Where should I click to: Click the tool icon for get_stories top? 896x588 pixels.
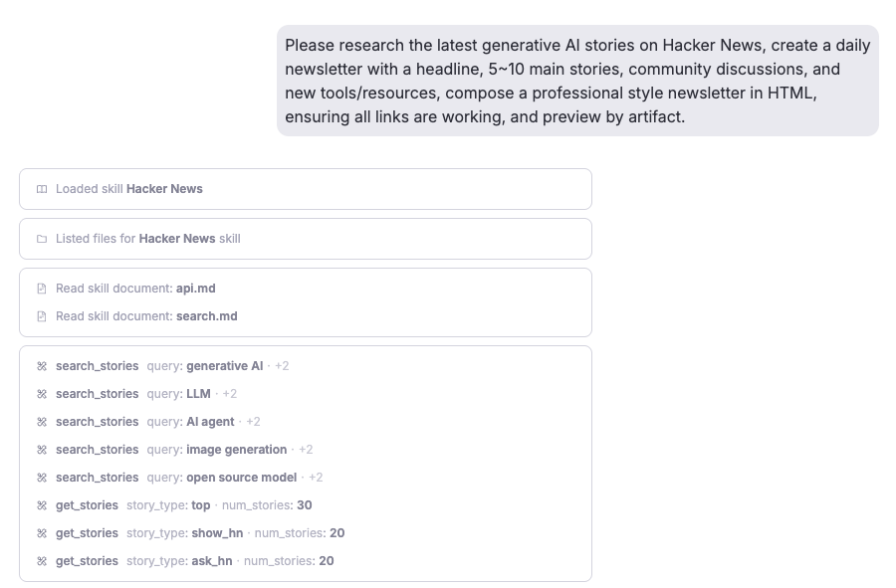tap(42, 505)
